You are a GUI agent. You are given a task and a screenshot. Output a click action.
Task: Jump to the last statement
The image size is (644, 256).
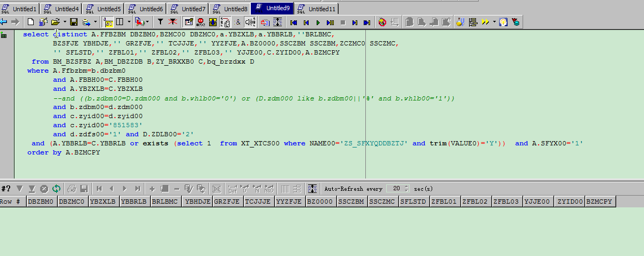pos(366,22)
